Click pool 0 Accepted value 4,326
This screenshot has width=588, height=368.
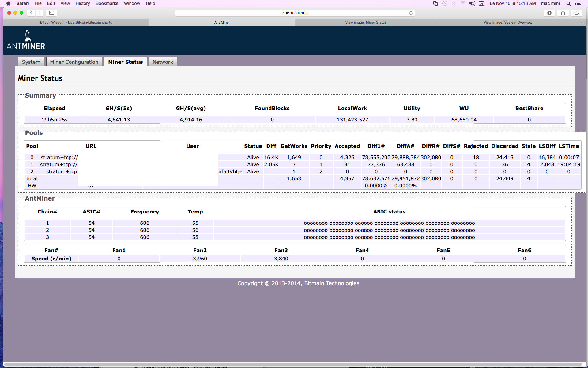pos(347,157)
